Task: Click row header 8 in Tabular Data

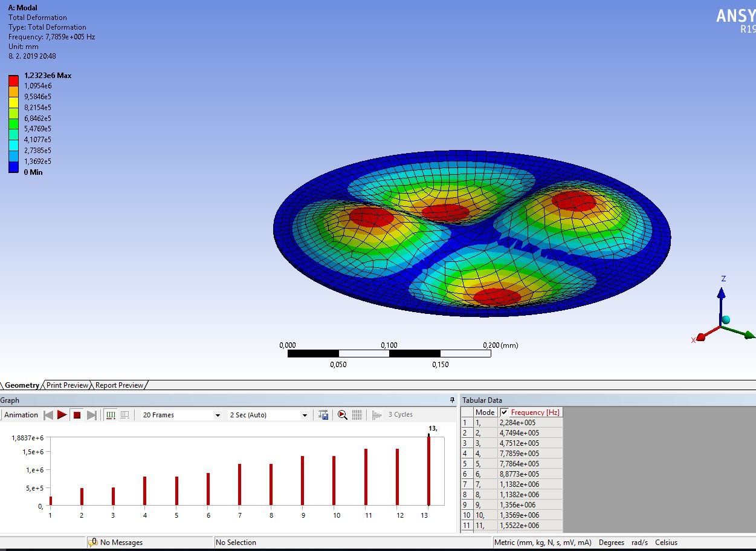Action: pos(467,495)
